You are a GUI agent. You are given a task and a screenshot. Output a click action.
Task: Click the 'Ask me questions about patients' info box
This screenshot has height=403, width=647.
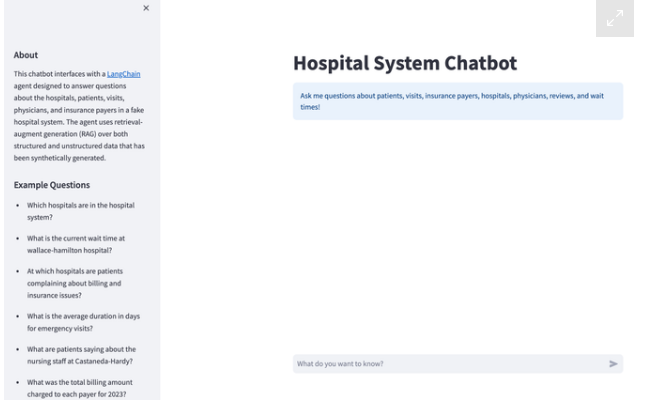pos(458,101)
